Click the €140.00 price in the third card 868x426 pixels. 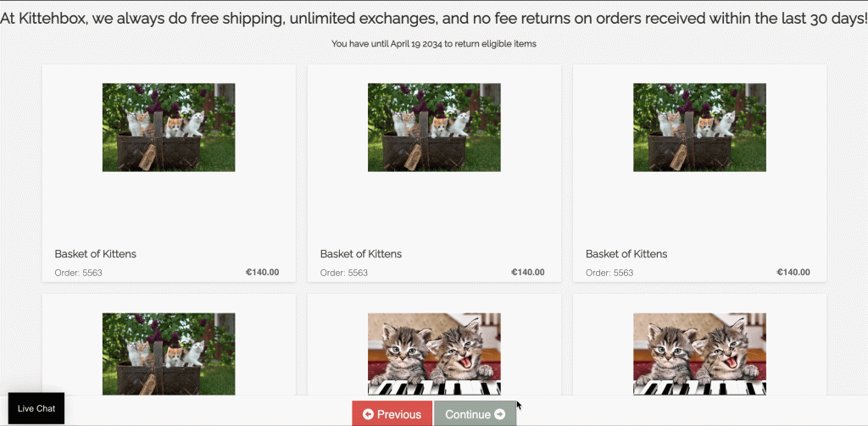(x=793, y=273)
